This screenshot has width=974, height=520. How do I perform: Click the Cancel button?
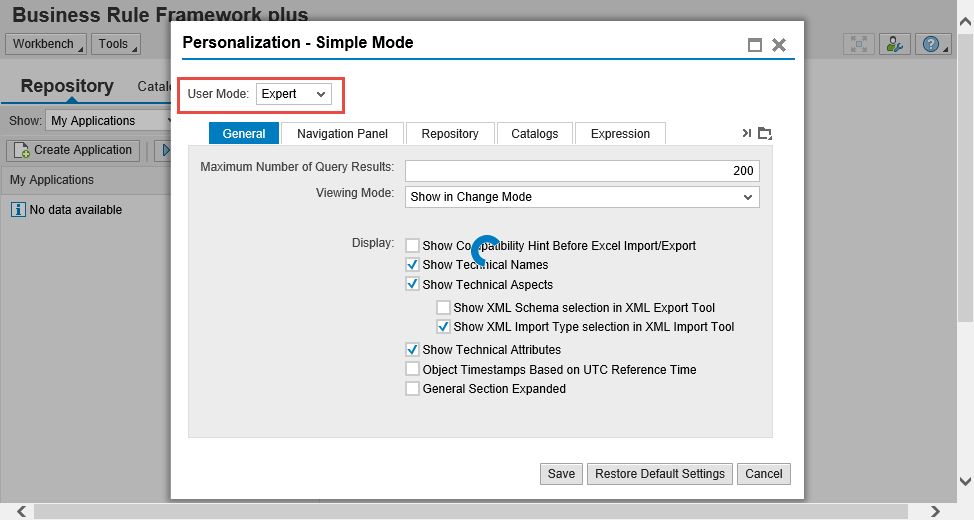click(x=763, y=474)
